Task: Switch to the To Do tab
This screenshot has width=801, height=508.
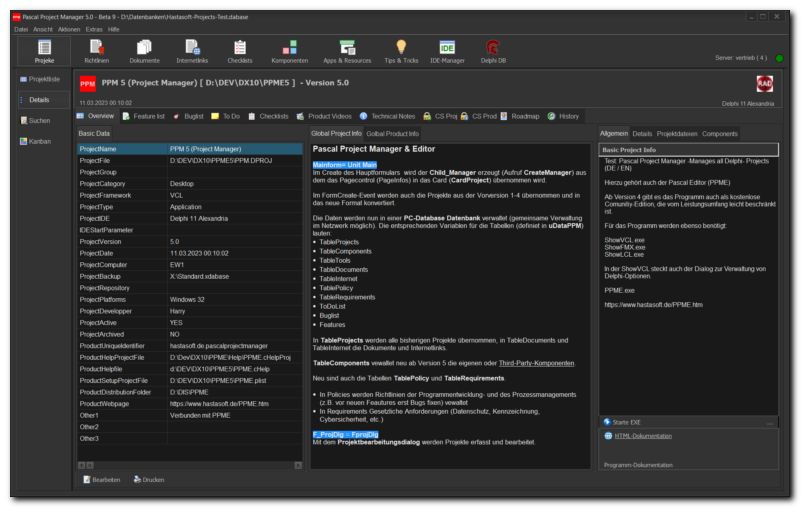Action: [225, 117]
